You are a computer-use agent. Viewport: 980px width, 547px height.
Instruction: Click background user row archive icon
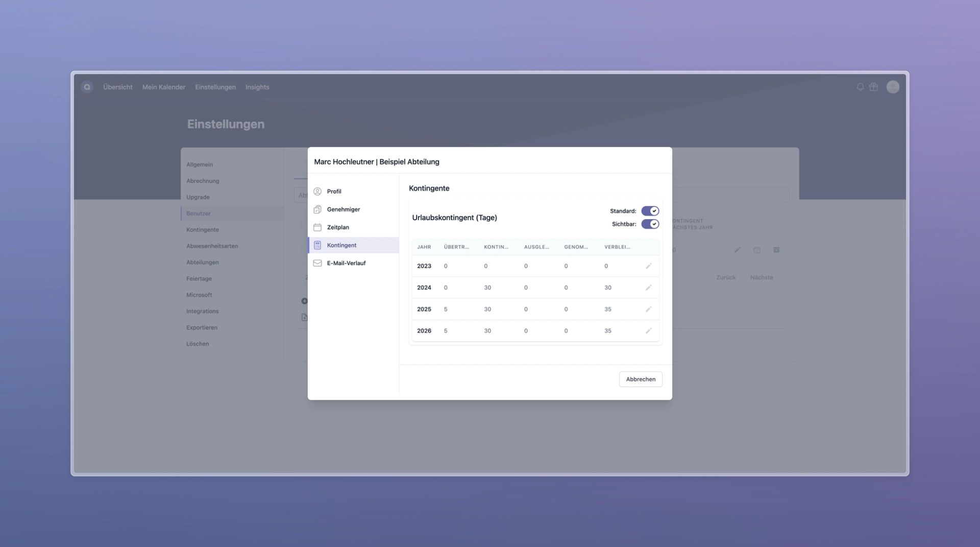(x=776, y=250)
